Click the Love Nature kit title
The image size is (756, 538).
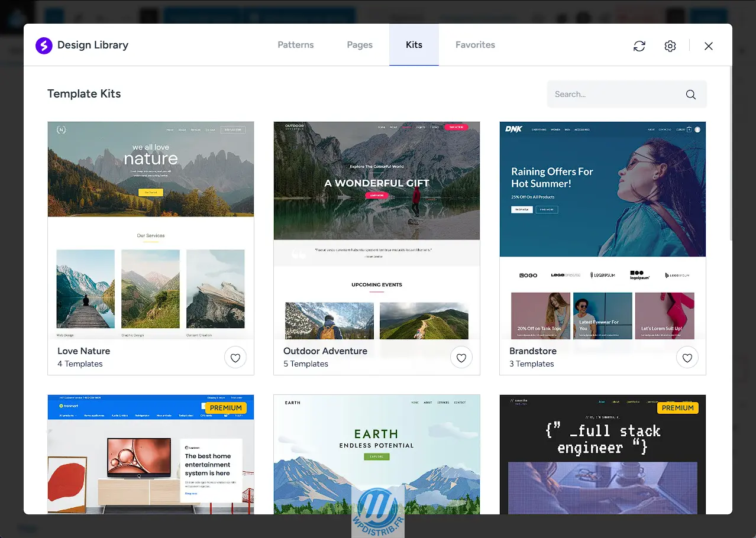pyautogui.click(x=83, y=351)
